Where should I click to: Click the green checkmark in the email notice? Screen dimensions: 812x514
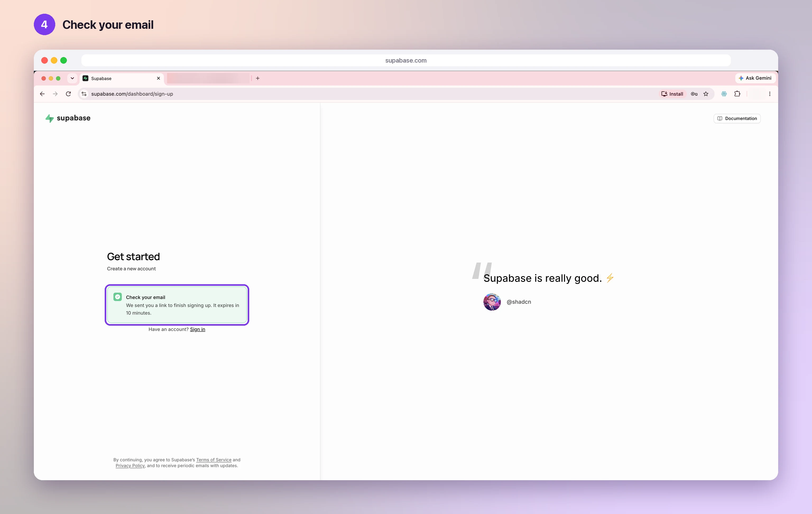coord(117,297)
